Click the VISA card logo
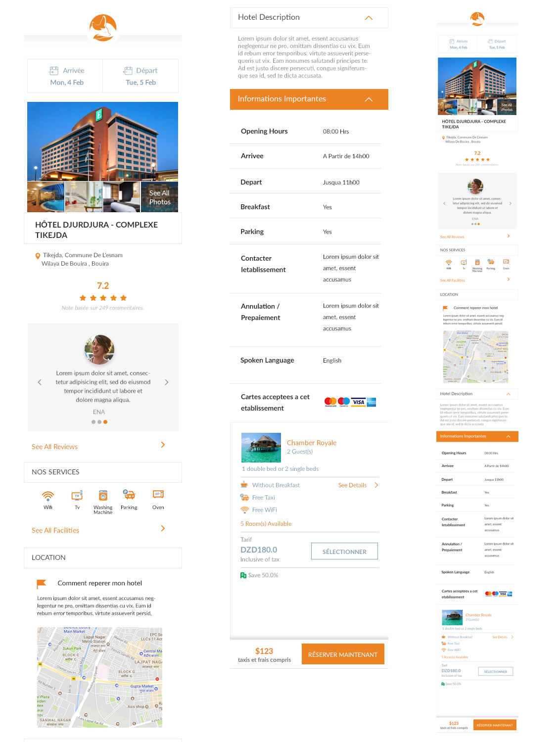The height and width of the screenshot is (742, 560). [x=359, y=402]
